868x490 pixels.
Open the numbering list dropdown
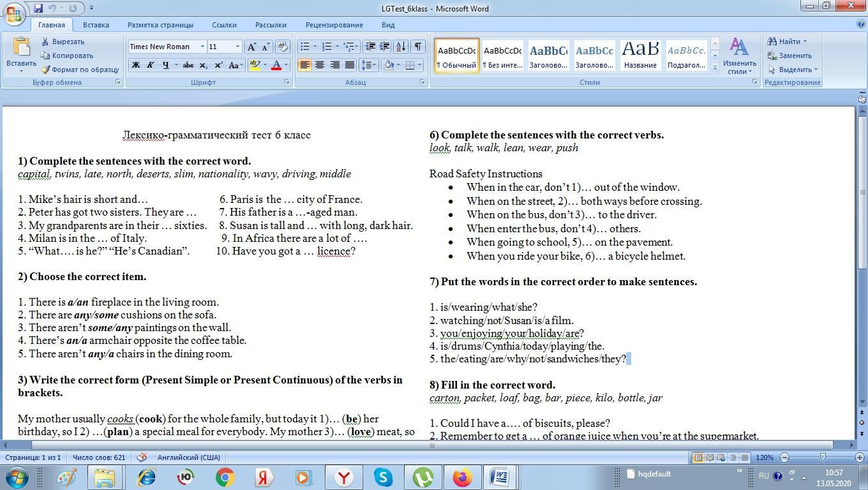(x=336, y=47)
